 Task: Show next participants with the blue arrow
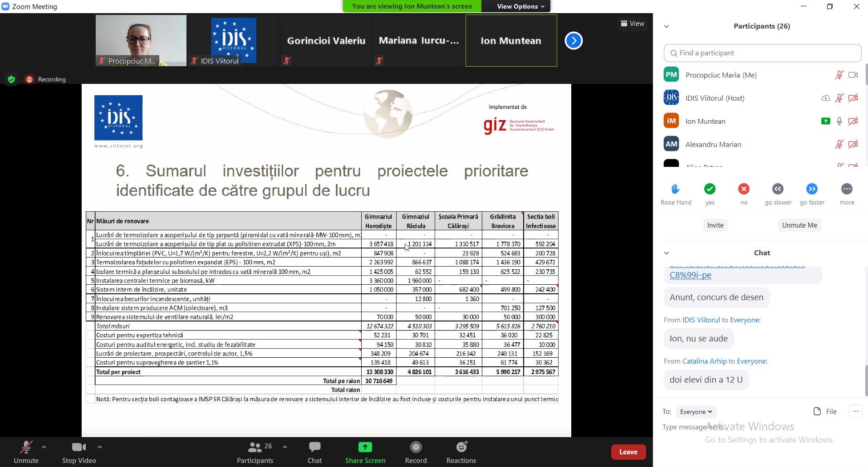click(x=574, y=41)
